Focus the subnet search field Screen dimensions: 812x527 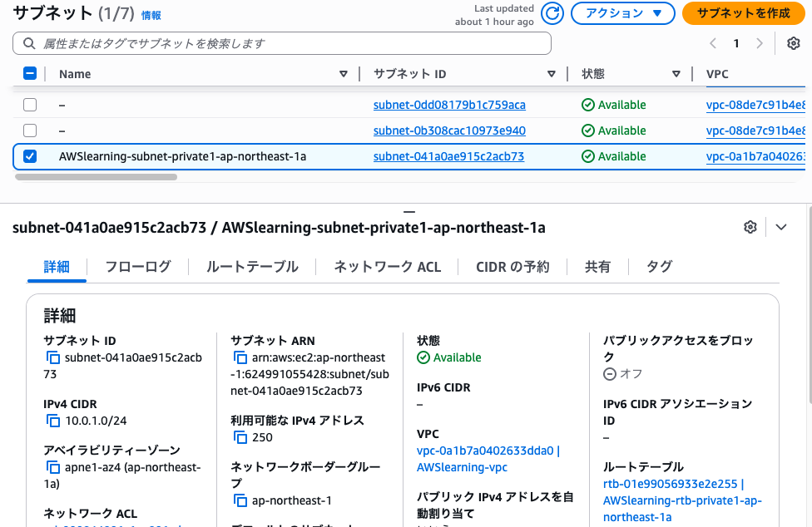point(283,43)
